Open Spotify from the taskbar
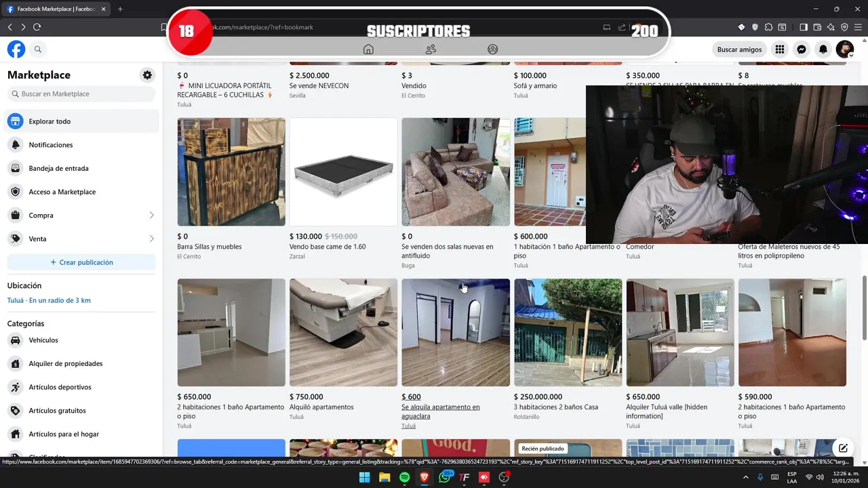 tap(404, 477)
